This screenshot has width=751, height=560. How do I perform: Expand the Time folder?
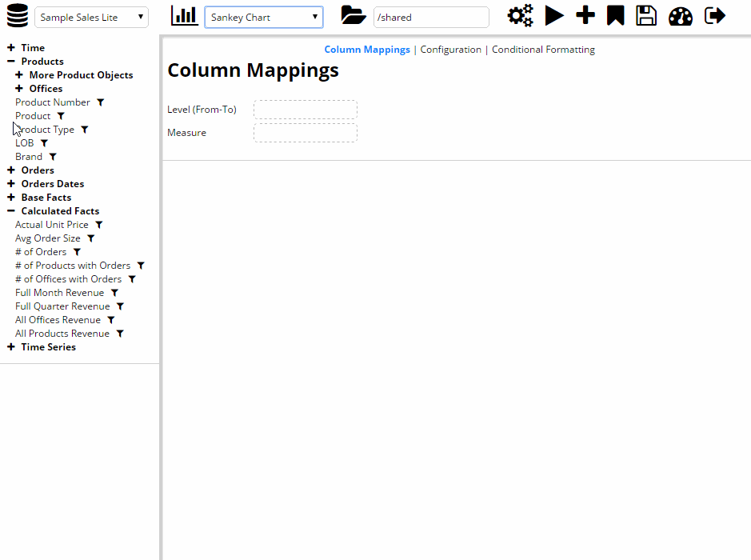pyautogui.click(x=11, y=47)
